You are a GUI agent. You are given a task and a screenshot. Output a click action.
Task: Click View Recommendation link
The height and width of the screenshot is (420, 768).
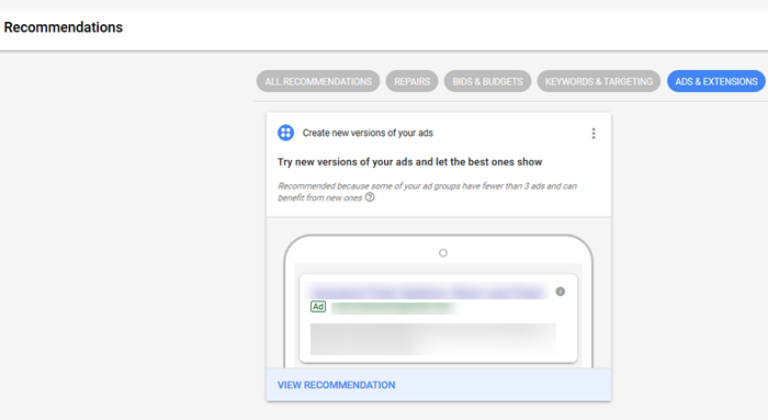[x=336, y=385]
